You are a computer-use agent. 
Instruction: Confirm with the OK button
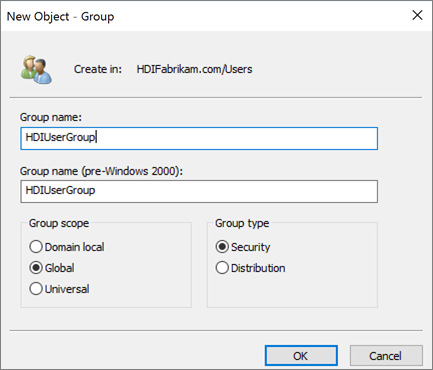tap(301, 356)
